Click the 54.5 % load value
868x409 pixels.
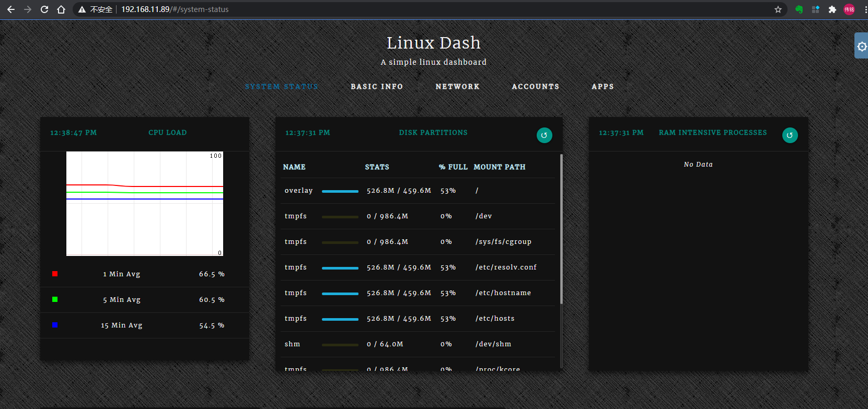(x=212, y=325)
